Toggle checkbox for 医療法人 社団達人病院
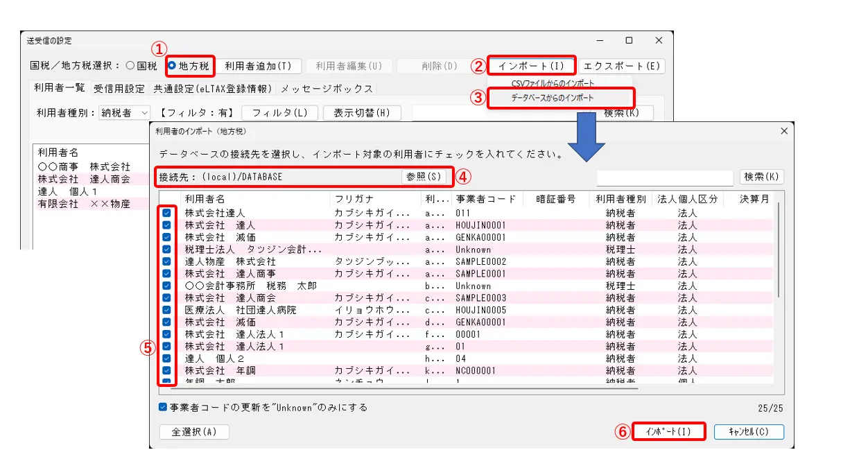 166,310
